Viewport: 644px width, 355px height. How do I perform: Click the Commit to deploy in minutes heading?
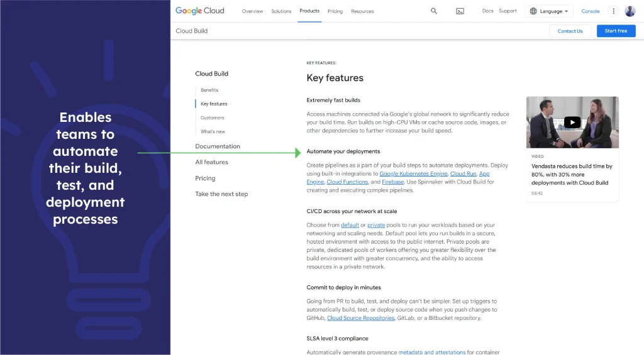point(343,288)
